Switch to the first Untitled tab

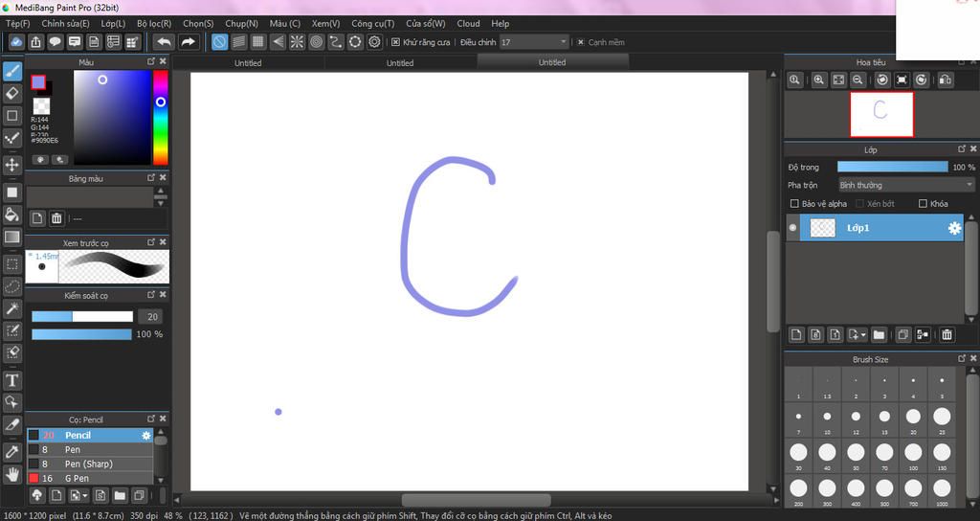tap(248, 62)
